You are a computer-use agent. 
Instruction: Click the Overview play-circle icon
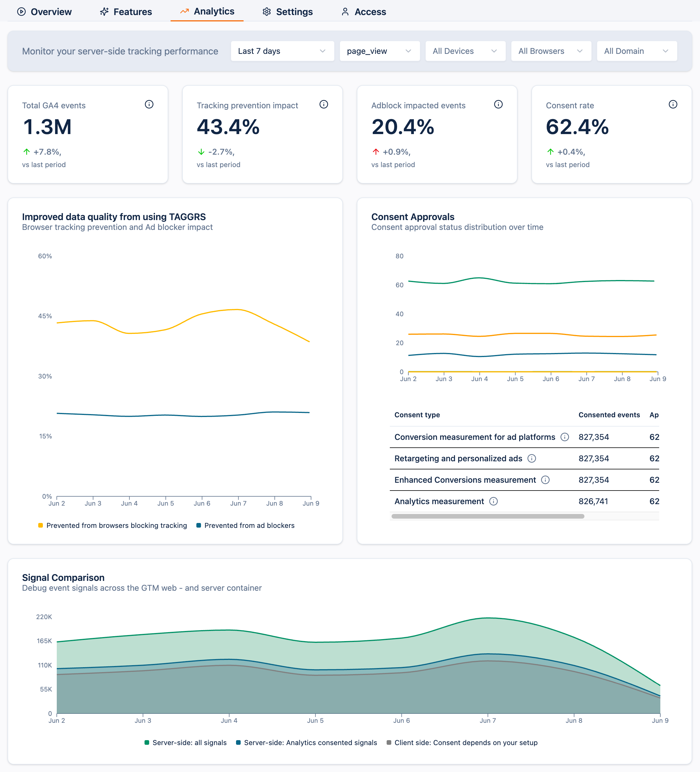(x=21, y=12)
